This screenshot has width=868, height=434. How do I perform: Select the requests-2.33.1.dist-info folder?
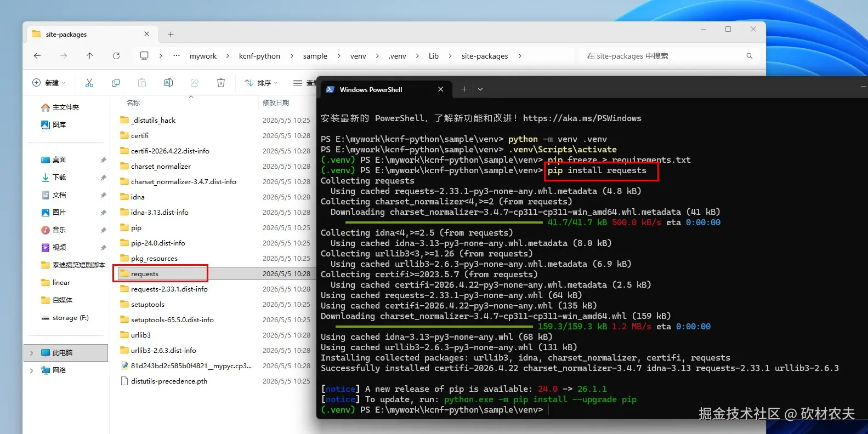pos(163,289)
